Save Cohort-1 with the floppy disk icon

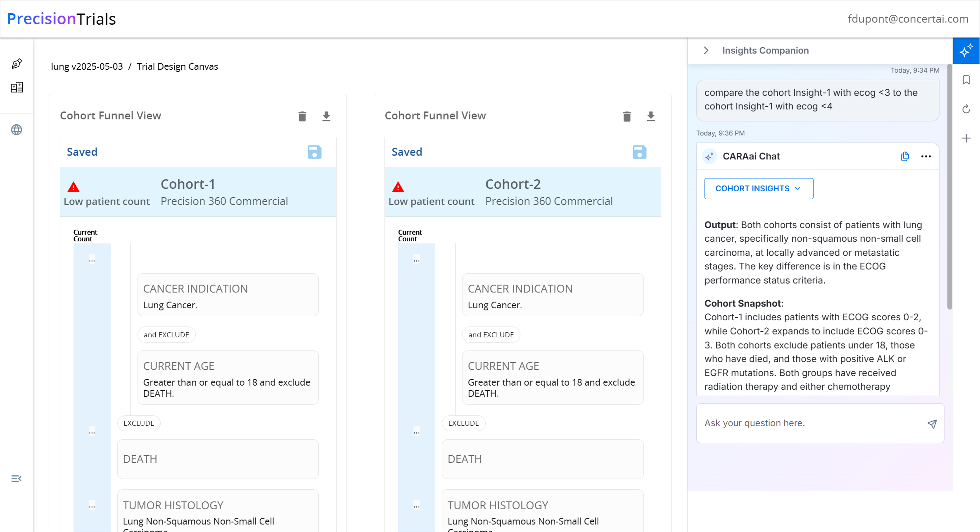[314, 152]
